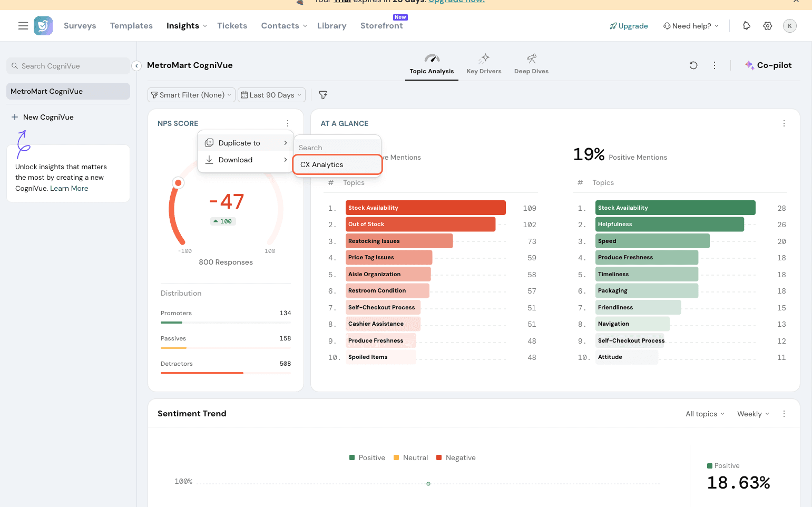Open the Smart Filter dropdown
The height and width of the screenshot is (507, 812).
click(191, 95)
